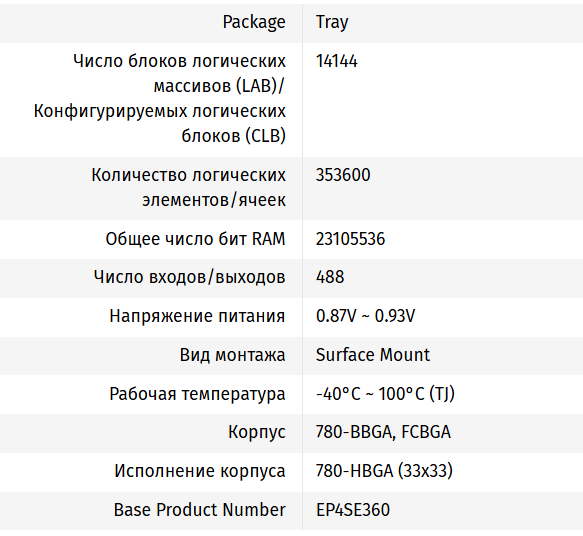
Task: Select the 780-HBGA (33x33) value
Action: (384, 471)
